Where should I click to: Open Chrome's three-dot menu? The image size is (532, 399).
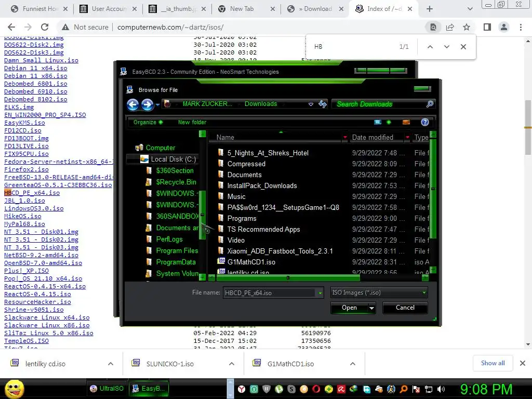tap(521, 27)
